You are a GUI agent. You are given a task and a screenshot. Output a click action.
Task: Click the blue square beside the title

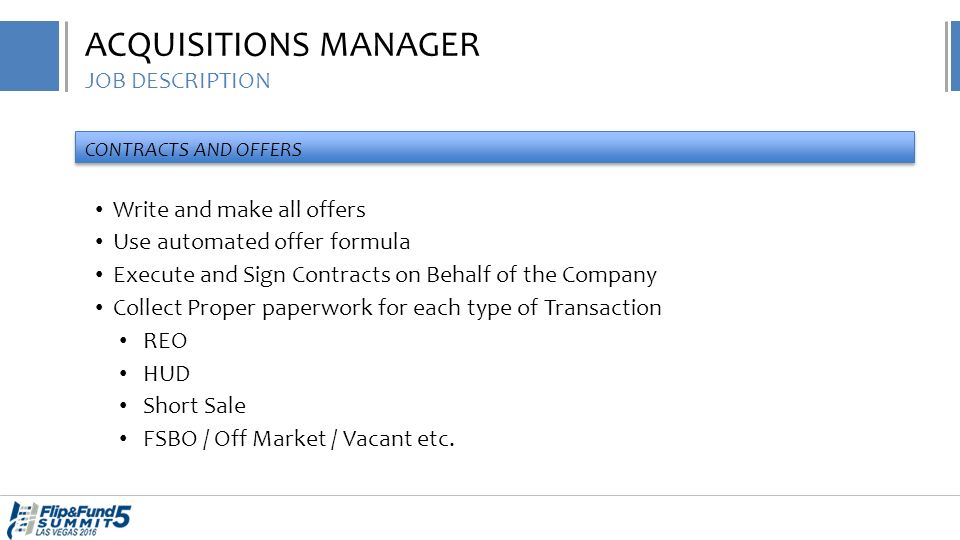pos(29,56)
